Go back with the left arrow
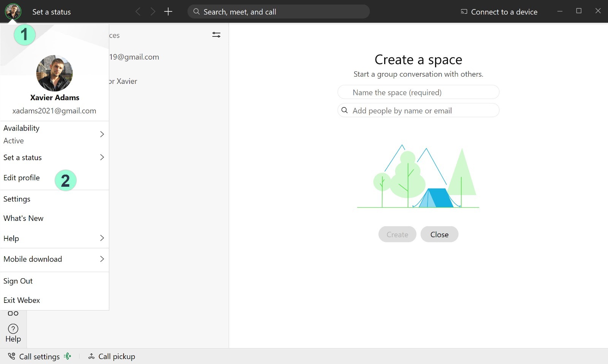The height and width of the screenshot is (364, 608). point(138,12)
